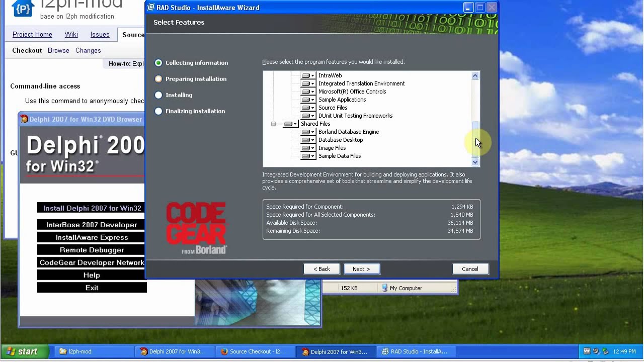Click InstallAware Express in DVD Browser
This screenshot has height=362, width=644.
click(92, 237)
